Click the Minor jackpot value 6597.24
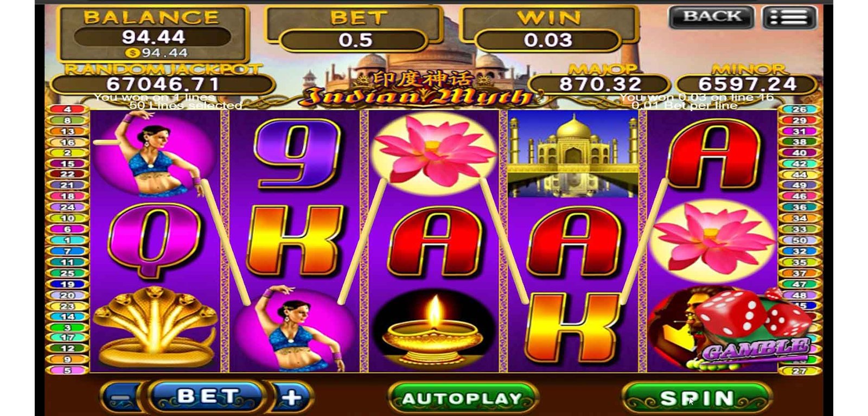Viewport: 868px width, 416px height. pyautogui.click(x=747, y=85)
